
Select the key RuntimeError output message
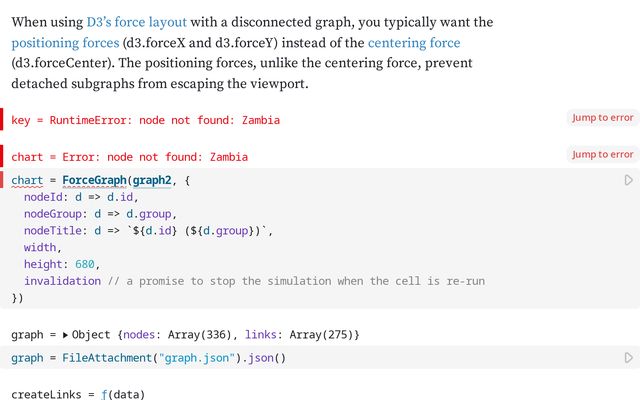[x=145, y=120]
